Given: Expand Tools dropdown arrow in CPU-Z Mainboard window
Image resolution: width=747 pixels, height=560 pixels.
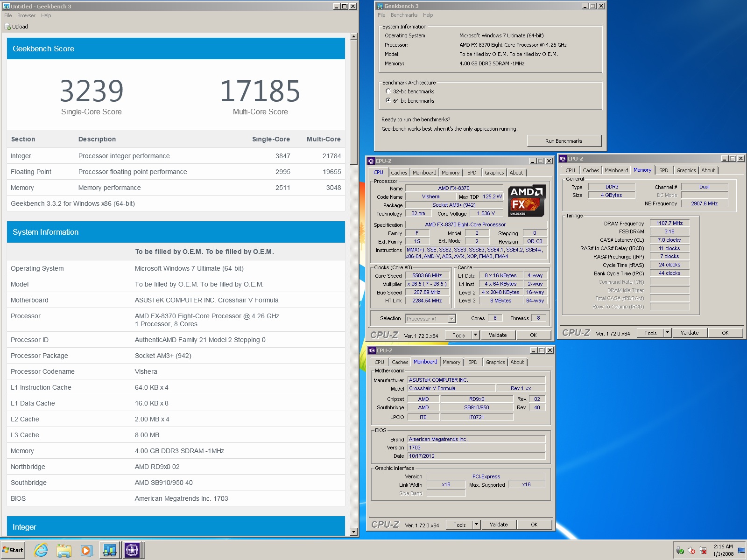Looking at the screenshot, I should [476, 525].
